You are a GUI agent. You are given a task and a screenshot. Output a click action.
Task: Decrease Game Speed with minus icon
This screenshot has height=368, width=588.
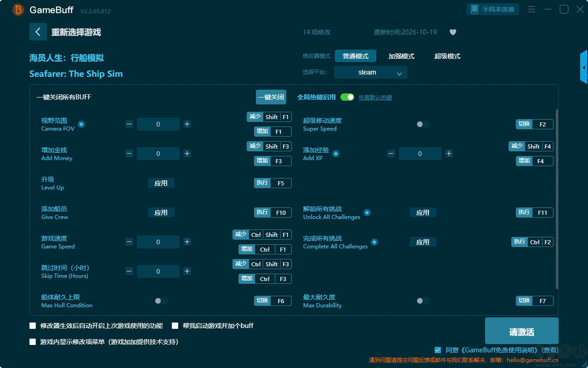(x=129, y=242)
